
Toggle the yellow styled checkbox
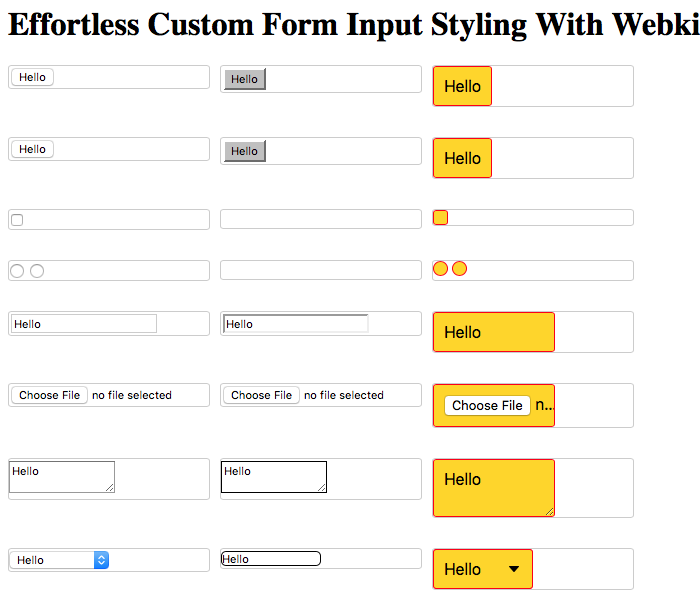(x=440, y=217)
